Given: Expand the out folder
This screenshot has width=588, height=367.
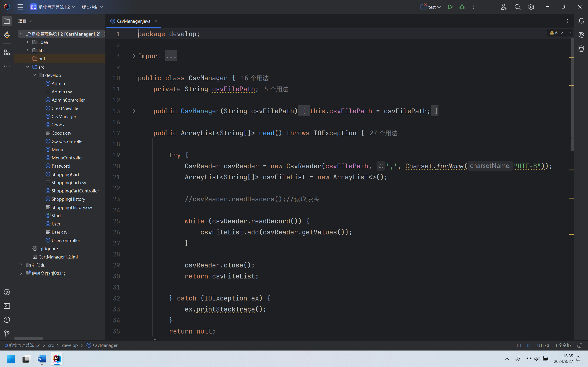Looking at the screenshot, I should pyautogui.click(x=28, y=58).
